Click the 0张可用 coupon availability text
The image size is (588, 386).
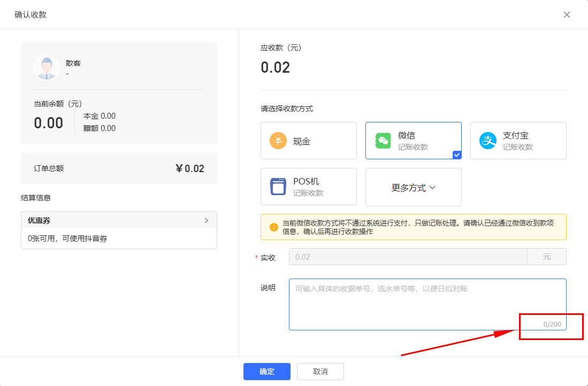[67, 238]
